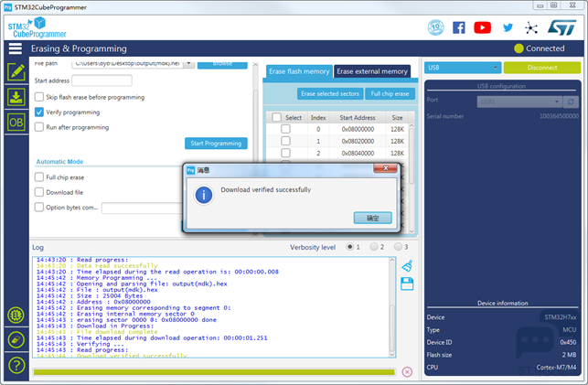The image size is (588, 385).
Task: Click Start Programming button
Action: (216, 144)
